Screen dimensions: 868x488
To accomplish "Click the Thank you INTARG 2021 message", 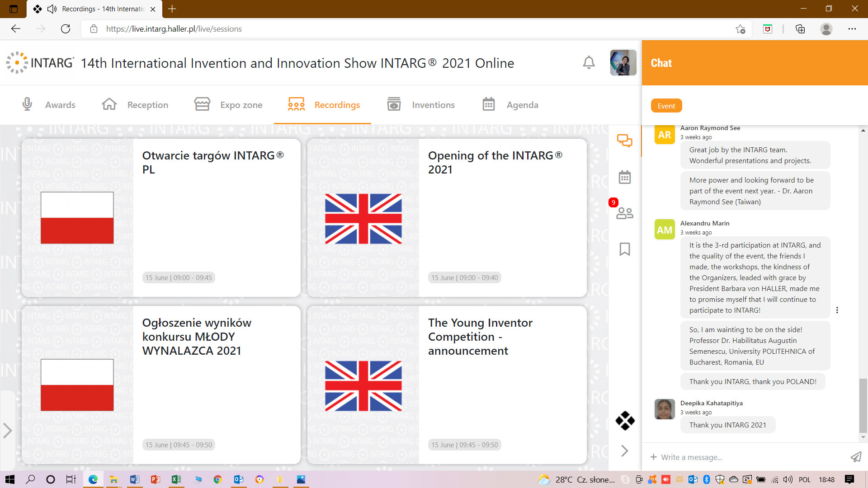I will pos(727,425).
